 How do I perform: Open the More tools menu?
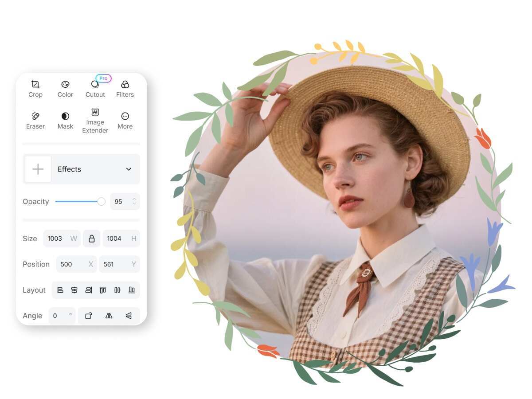point(125,121)
